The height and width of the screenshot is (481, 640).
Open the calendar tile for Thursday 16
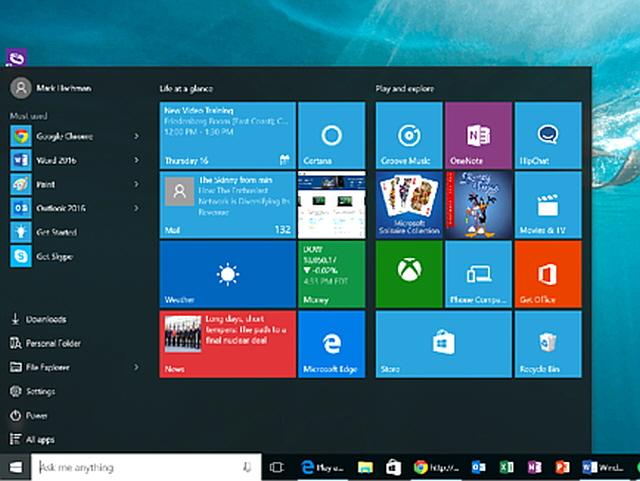pyautogui.click(x=227, y=135)
